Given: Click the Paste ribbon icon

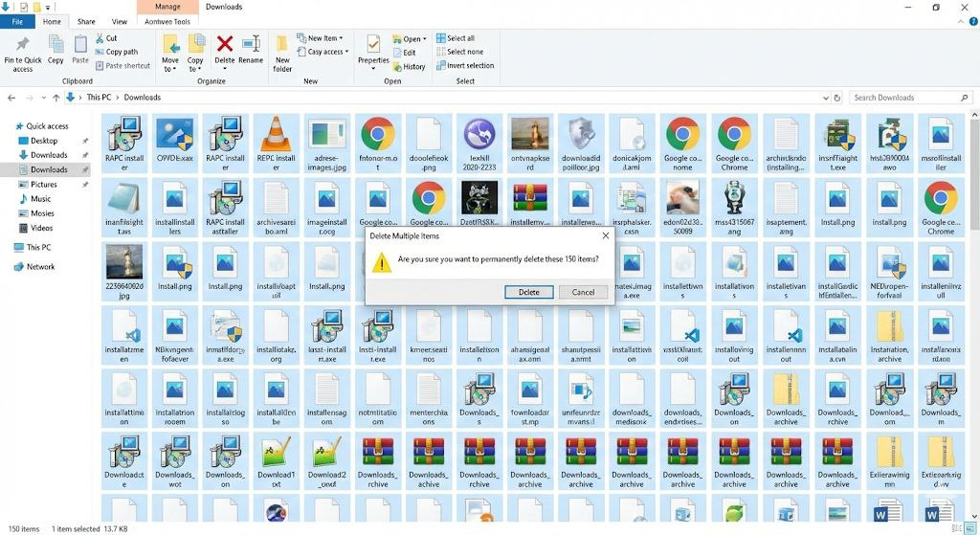Looking at the screenshot, I should point(80,50).
